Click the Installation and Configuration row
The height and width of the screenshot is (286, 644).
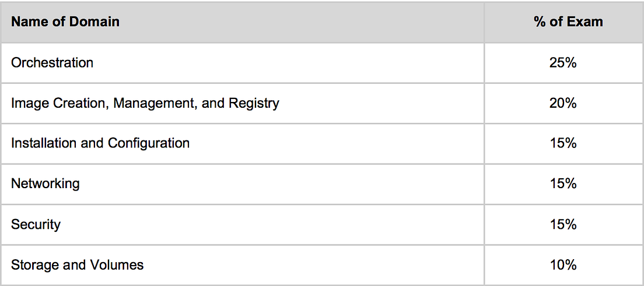[321, 144]
